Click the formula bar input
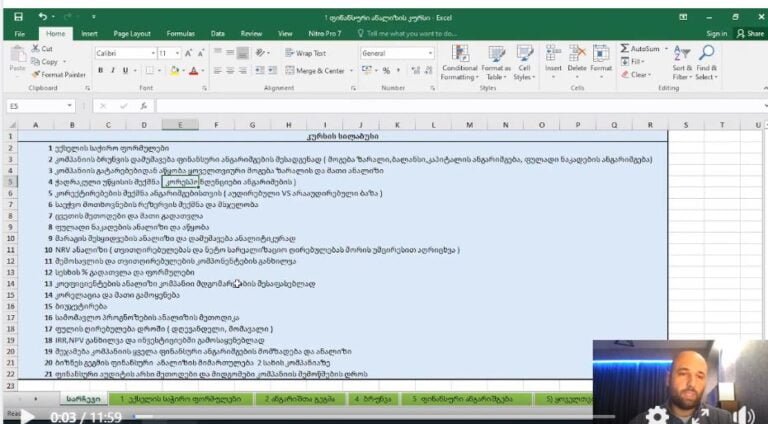Viewport: 768px width, 424px height. coord(460,106)
